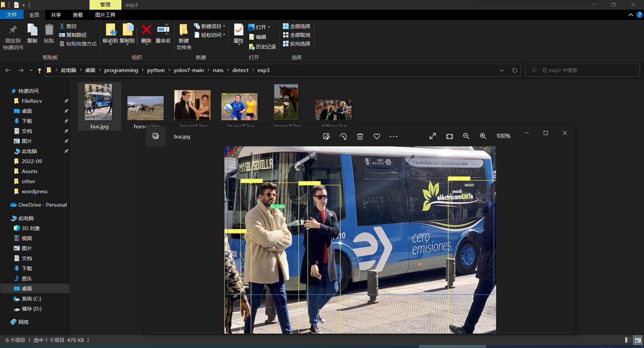Viewport: 644px width, 348px height.
Task: Toggle fit-to-window in photo viewer
Action: click(x=449, y=136)
